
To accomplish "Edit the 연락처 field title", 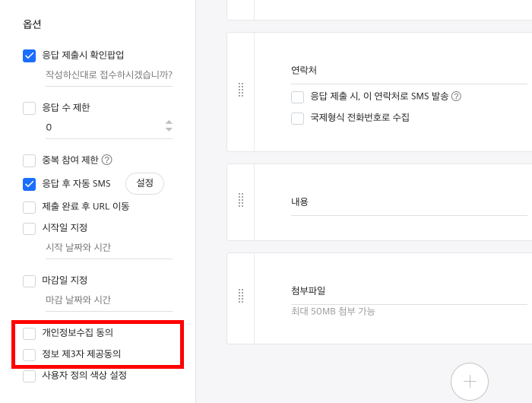I will (x=409, y=71).
